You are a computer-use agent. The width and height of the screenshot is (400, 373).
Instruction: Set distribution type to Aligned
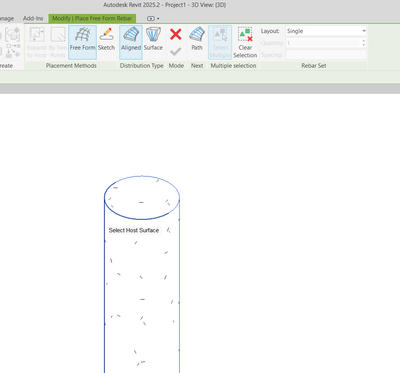tap(131, 42)
